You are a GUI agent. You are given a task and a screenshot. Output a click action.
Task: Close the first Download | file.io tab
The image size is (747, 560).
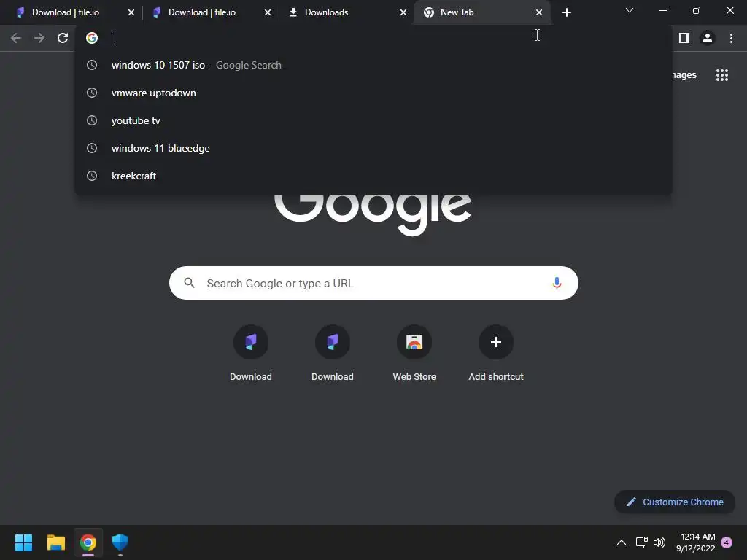pyautogui.click(x=131, y=12)
